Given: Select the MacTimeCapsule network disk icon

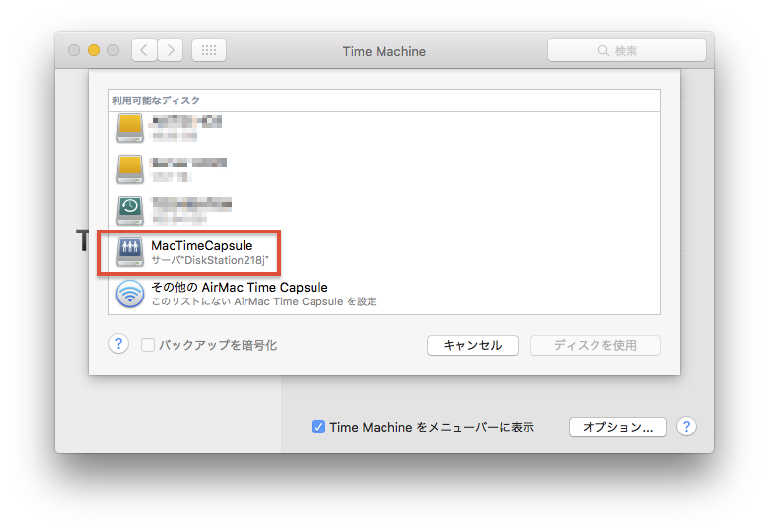Looking at the screenshot, I should (130, 252).
